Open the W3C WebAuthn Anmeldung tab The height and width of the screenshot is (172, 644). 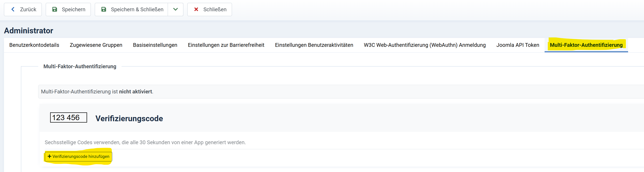click(424, 45)
